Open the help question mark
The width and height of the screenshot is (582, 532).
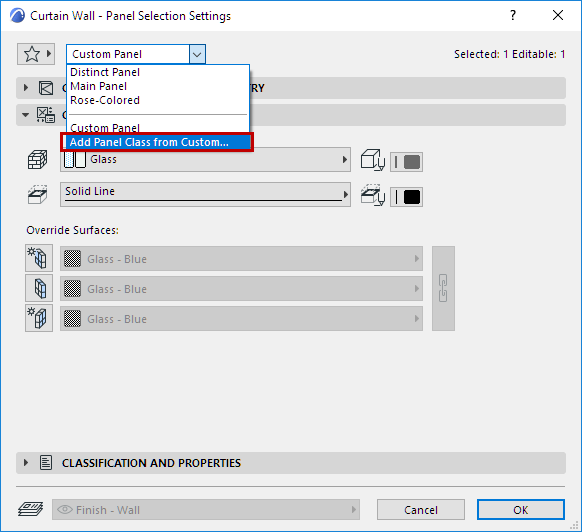[x=513, y=16]
